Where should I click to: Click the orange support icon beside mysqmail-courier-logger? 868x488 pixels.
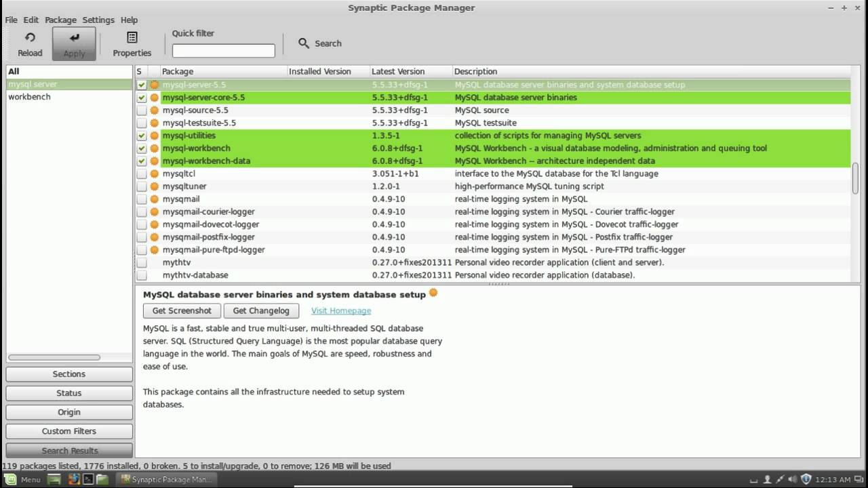coord(155,212)
